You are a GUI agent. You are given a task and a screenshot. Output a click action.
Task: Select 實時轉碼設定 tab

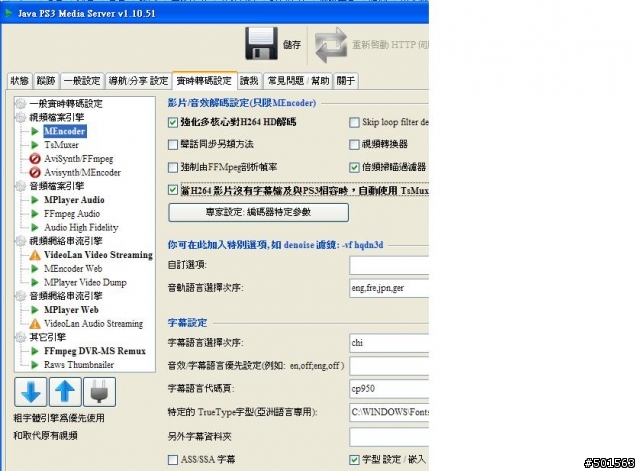coord(204,80)
